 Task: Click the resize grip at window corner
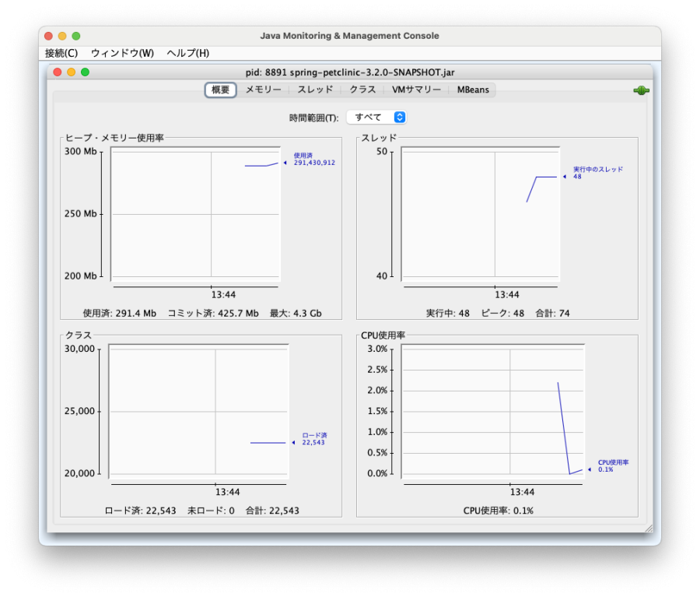coord(649,529)
